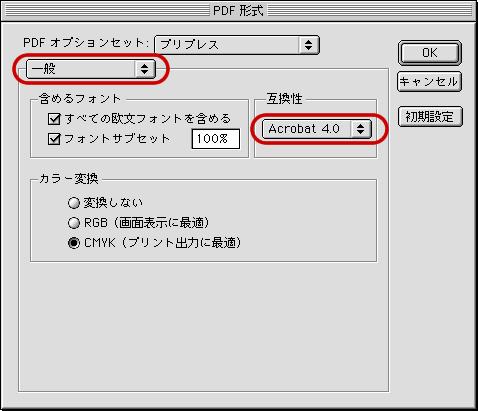Click the arrow icon next to Acrobat 4.0
Image resolution: width=478 pixels, height=411 pixels.
pos(360,129)
